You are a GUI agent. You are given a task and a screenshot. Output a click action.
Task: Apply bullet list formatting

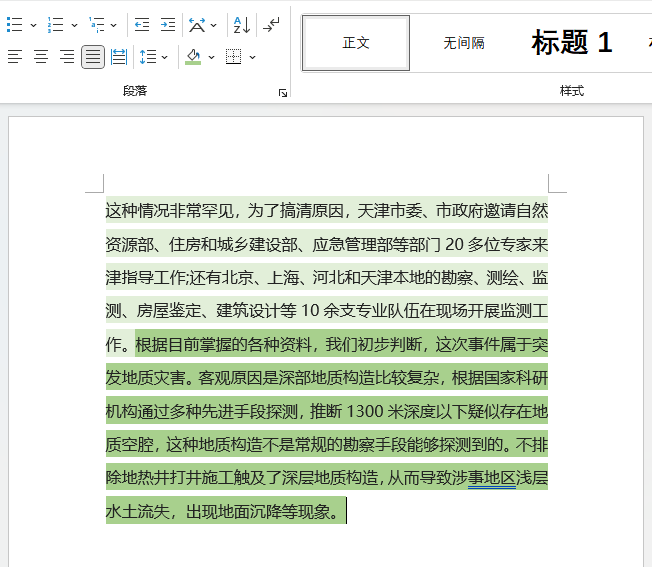coord(15,25)
